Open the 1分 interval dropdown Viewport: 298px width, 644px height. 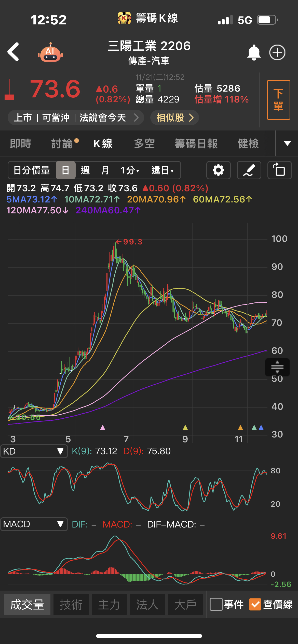click(x=130, y=170)
